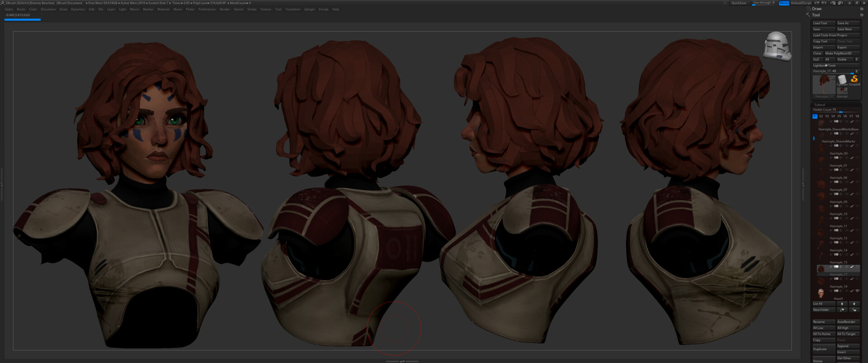
Task: Open the Brush menu
Action: [21, 9]
